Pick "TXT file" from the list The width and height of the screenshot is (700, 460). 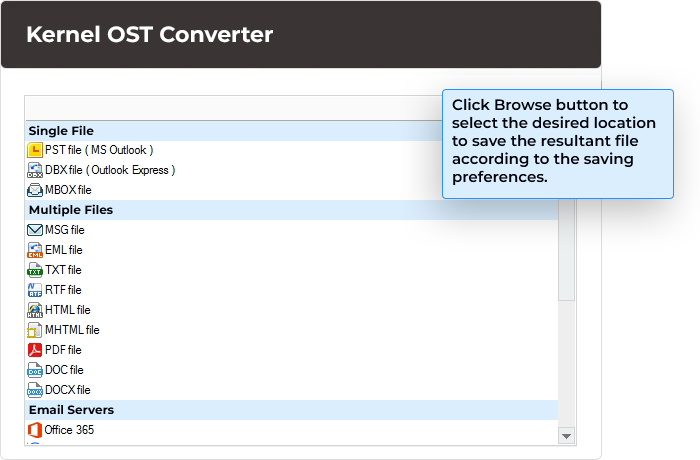(292, 270)
